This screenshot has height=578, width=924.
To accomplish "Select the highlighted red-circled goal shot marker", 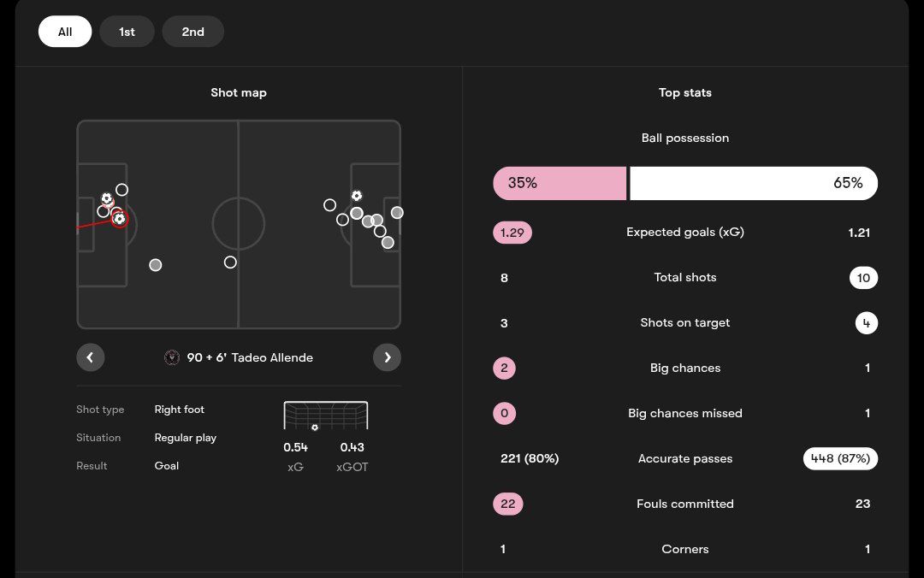I will tap(119, 219).
